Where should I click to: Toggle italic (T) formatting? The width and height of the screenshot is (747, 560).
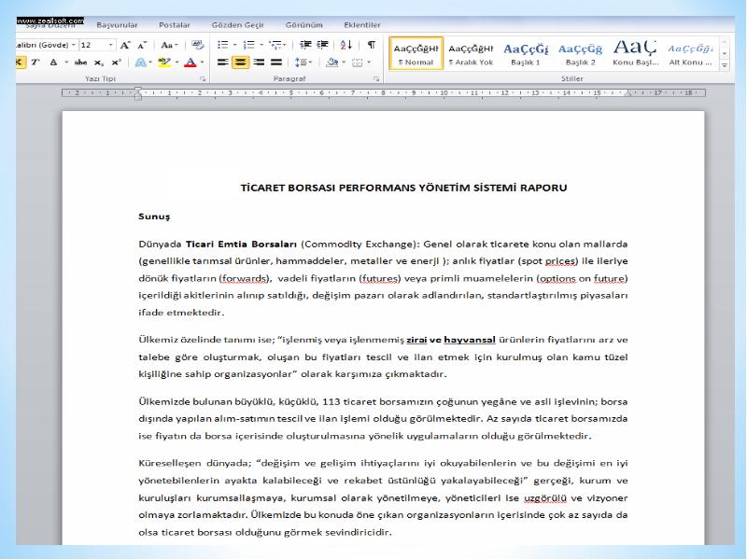35,63
